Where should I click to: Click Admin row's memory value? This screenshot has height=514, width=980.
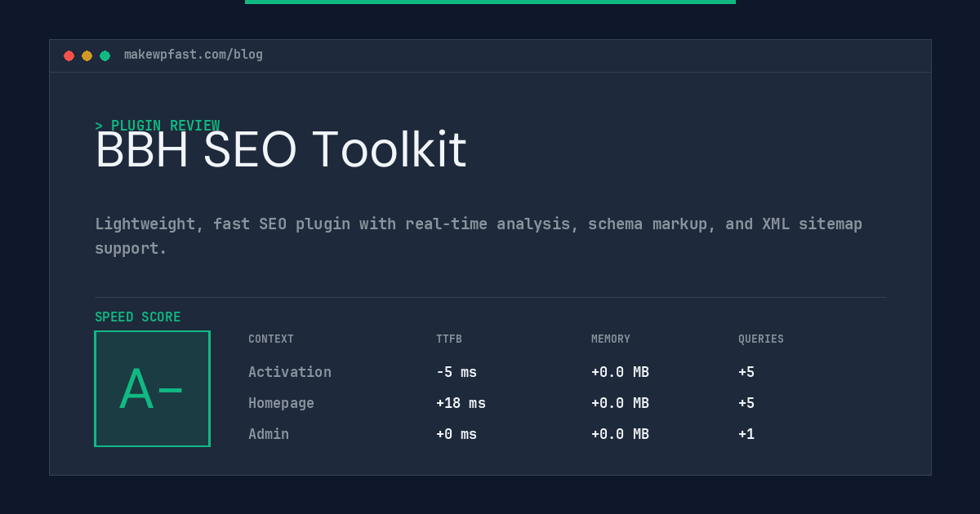tap(620, 434)
